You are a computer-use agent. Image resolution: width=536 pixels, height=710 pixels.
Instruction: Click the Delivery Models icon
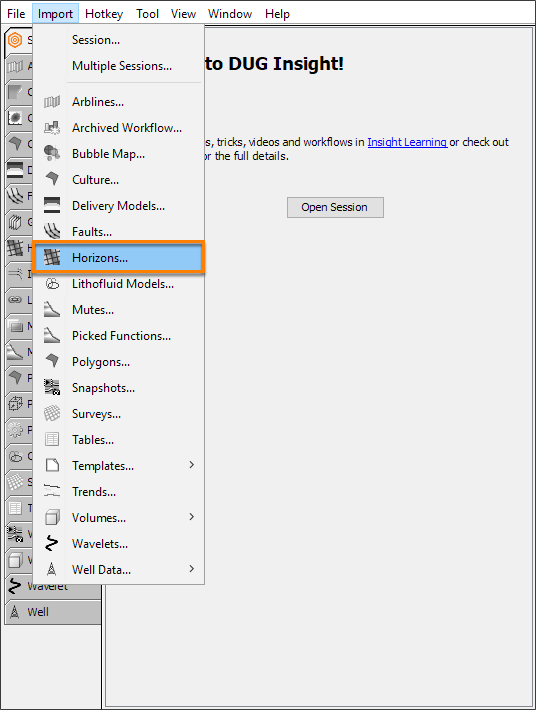point(52,206)
